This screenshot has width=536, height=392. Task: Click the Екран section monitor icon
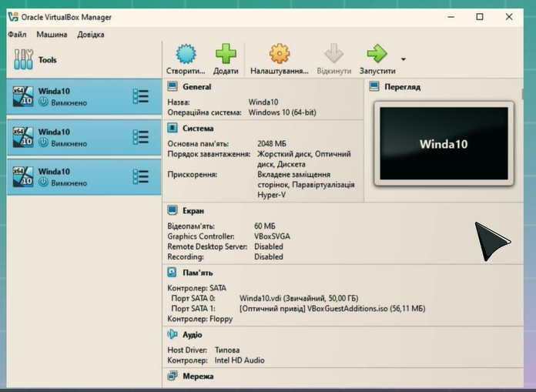point(173,210)
